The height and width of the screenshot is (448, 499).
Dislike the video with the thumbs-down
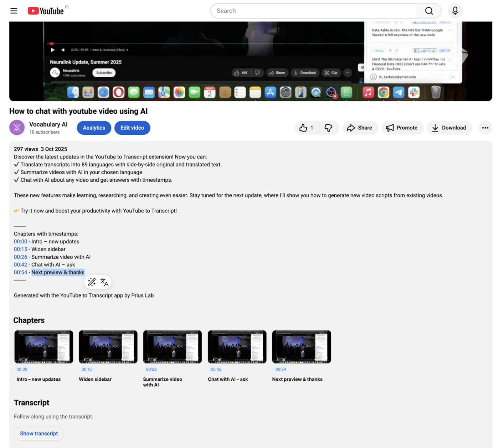tap(329, 128)
